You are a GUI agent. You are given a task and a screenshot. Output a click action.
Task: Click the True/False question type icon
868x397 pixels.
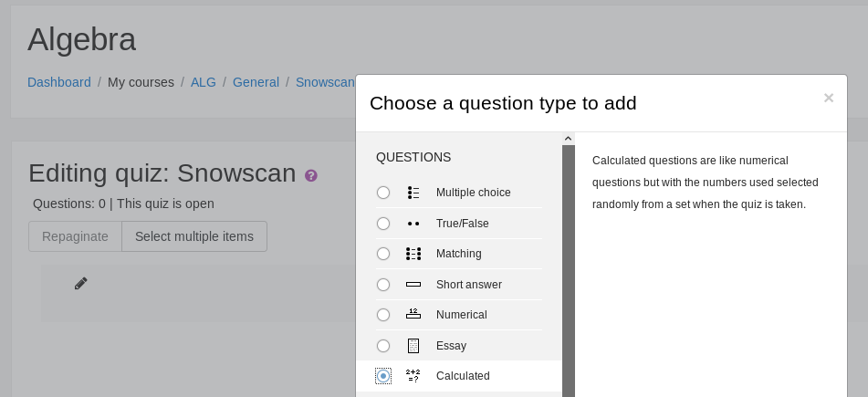click(x=413, y=224)
